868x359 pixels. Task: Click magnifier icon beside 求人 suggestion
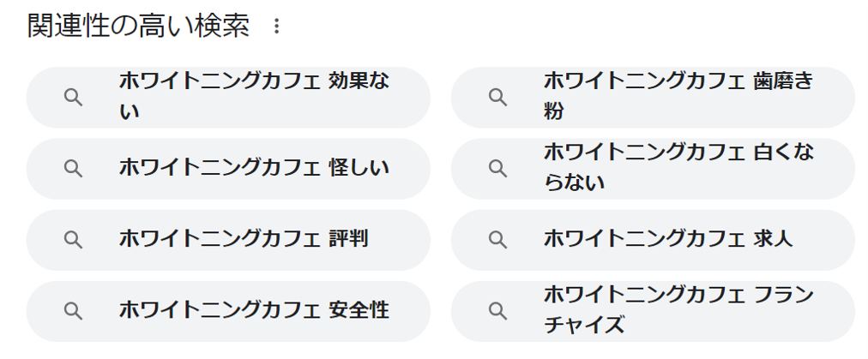pyautogui.click(x=498, y=239)
